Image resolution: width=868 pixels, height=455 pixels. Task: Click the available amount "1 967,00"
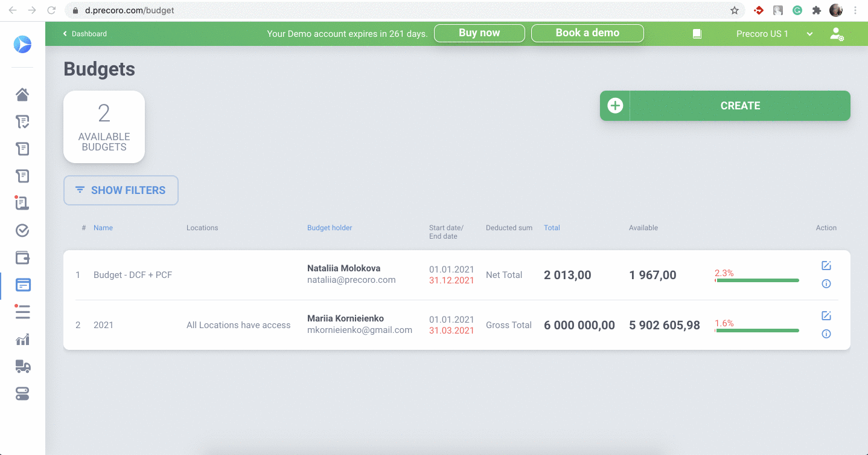[653, 275]
